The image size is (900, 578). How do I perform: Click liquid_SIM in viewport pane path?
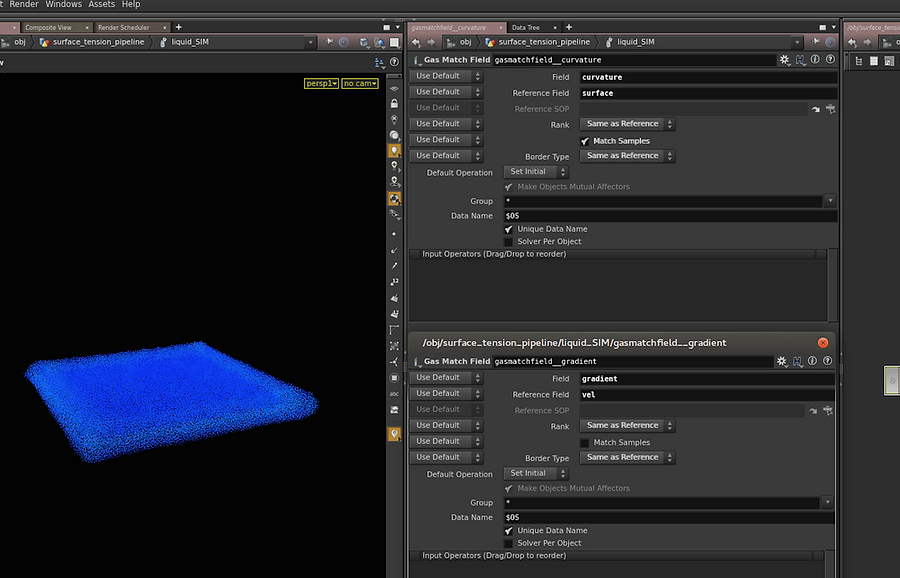coord(190,42)
